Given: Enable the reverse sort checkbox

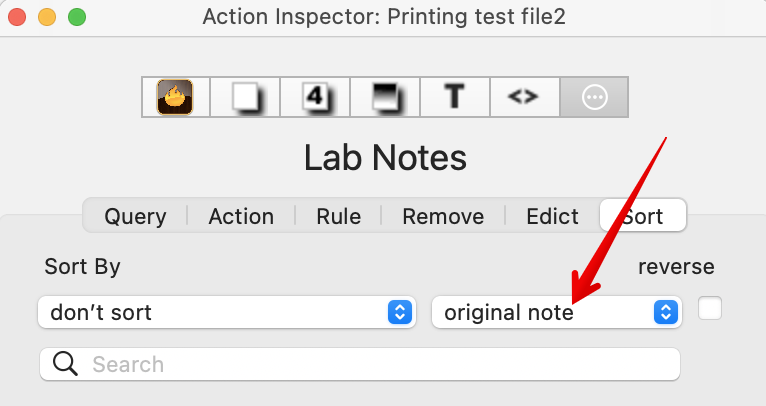Looking at the screenshot, I should click(x=710, y=309).
